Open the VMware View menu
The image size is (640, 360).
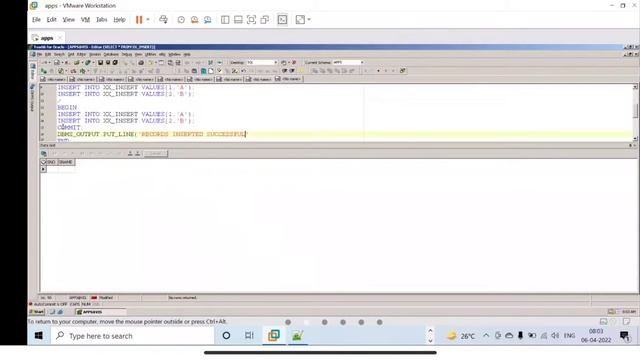(x=69, y=20)
